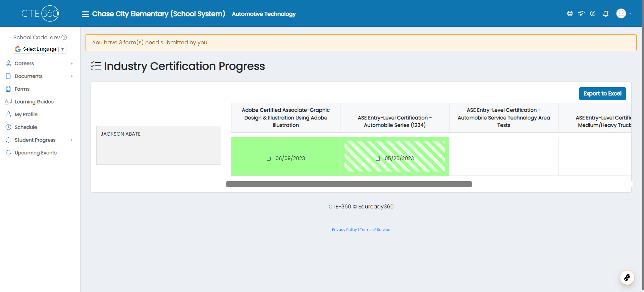Click the Learning Guides sidebar icon
Image resolution: width=644 pixels, height=292 pixels.
point(8,102)
